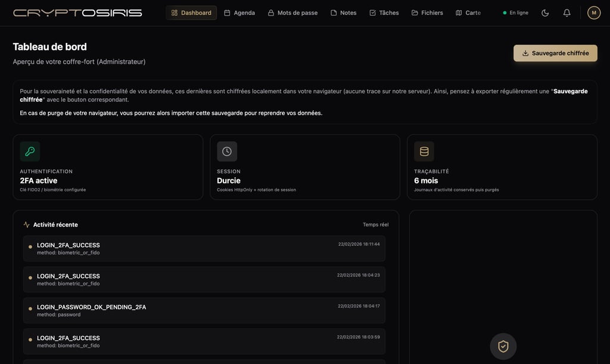This screenshot has width=610, height=364.
Task: Open the Mots de passe section
Action: click(x=292, y=13)
